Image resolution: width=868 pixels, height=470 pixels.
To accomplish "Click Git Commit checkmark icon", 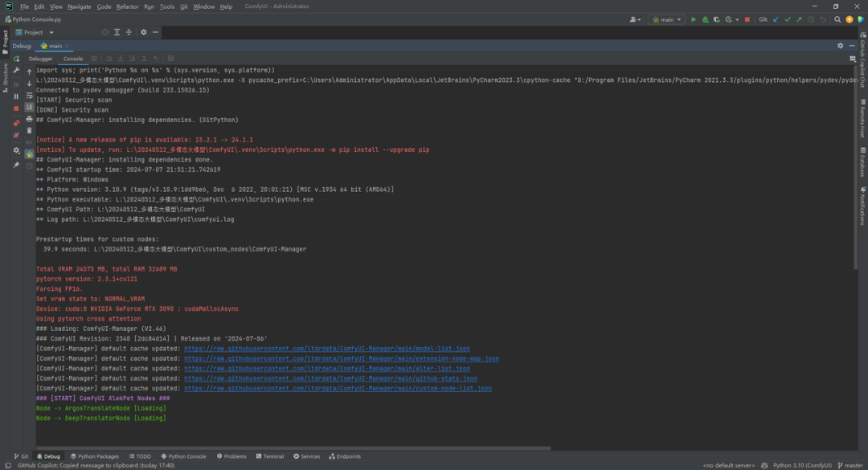I will point(787,20).
